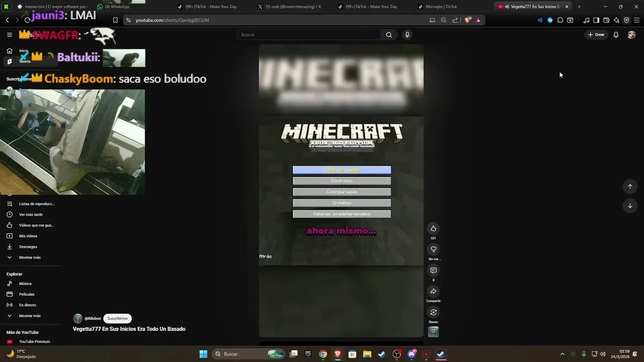
Task: Click the YouTube Buscar search field
Action: [x=309, y=35]
